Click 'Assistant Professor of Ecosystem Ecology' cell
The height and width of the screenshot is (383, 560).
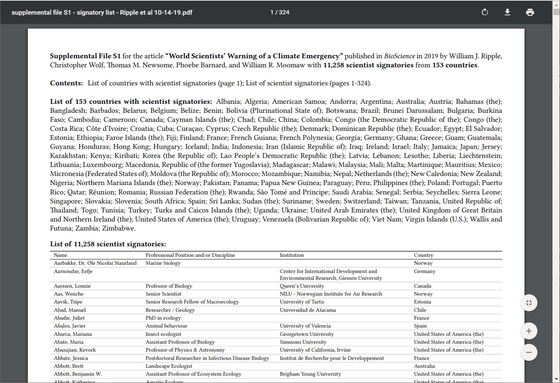coord(193,374)
